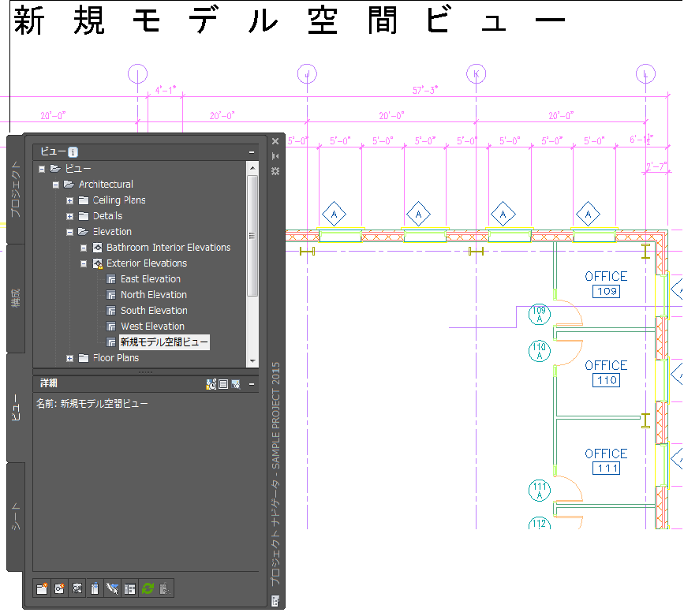
Task: Click the third bottom toolbar icon with grid pattern
Action: coord(77,588)
